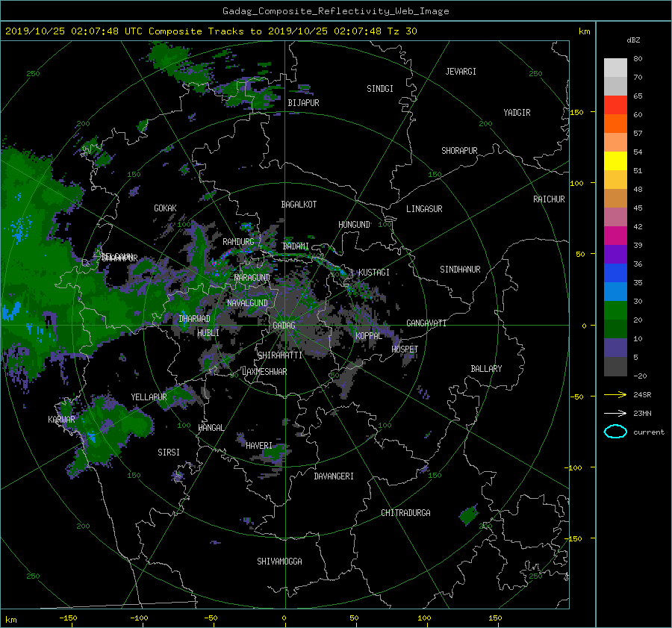Click the YELLAPUR city label

tap(149, 397)
